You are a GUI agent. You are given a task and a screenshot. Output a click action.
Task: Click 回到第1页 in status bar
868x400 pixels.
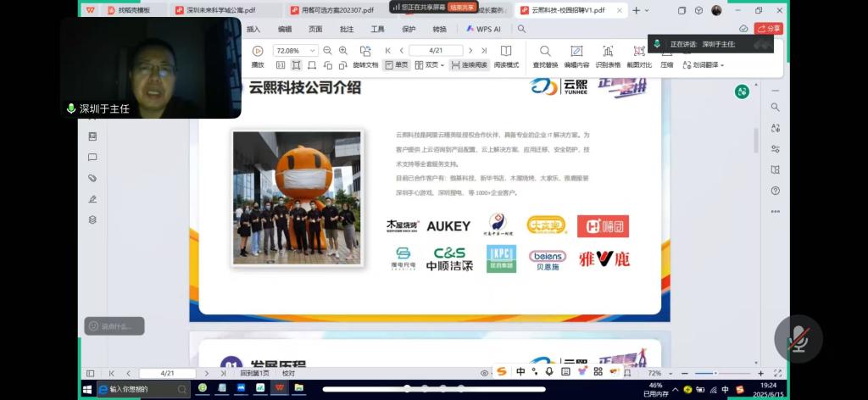point(254,374)
